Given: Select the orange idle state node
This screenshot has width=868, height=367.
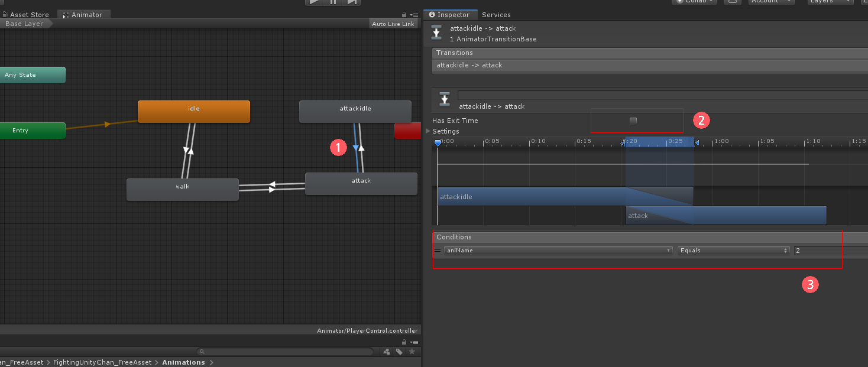Looking at the screenshot, I should [x=194, y=112].
